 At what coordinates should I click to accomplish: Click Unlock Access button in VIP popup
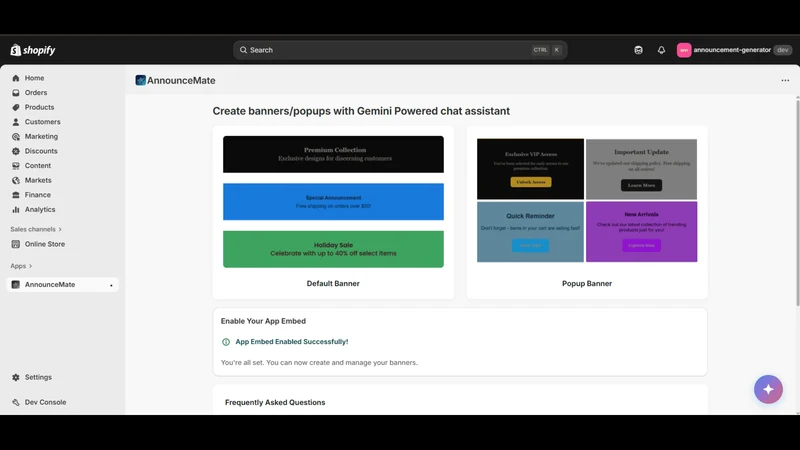click(x=531, y=182)
